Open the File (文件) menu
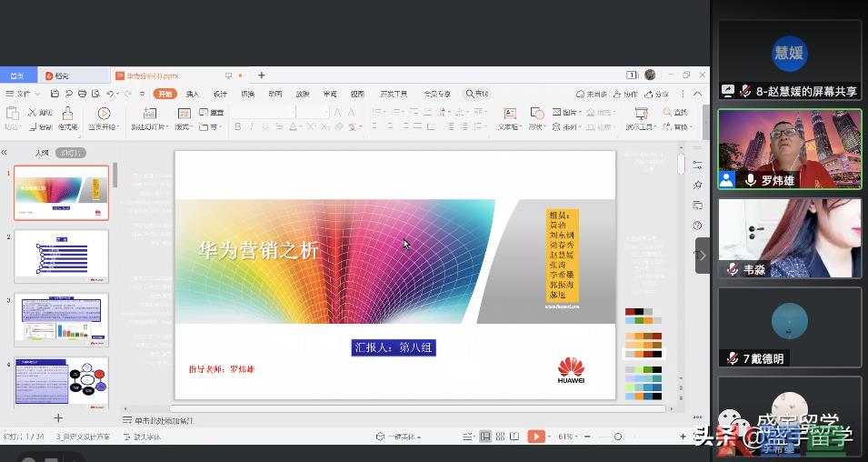Screen dimensions: 868x462 (22, 94)
